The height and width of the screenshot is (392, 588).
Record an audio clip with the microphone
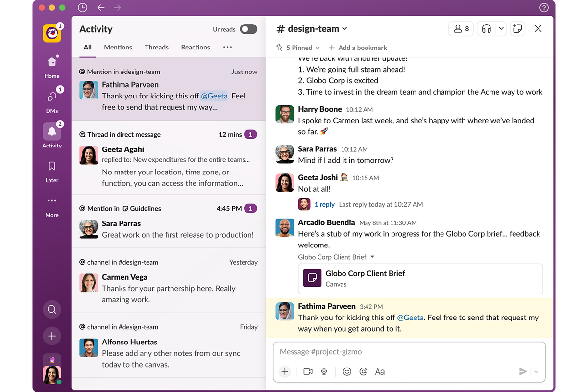324,371
